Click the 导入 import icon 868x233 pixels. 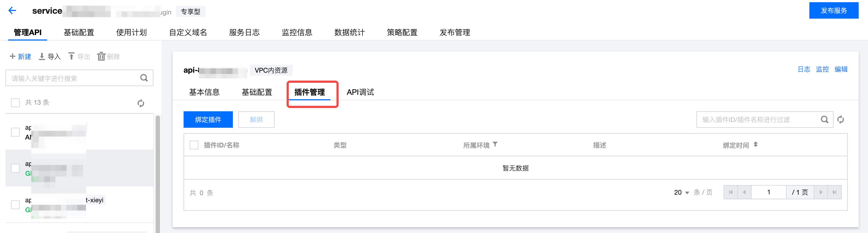click(42, 56)
